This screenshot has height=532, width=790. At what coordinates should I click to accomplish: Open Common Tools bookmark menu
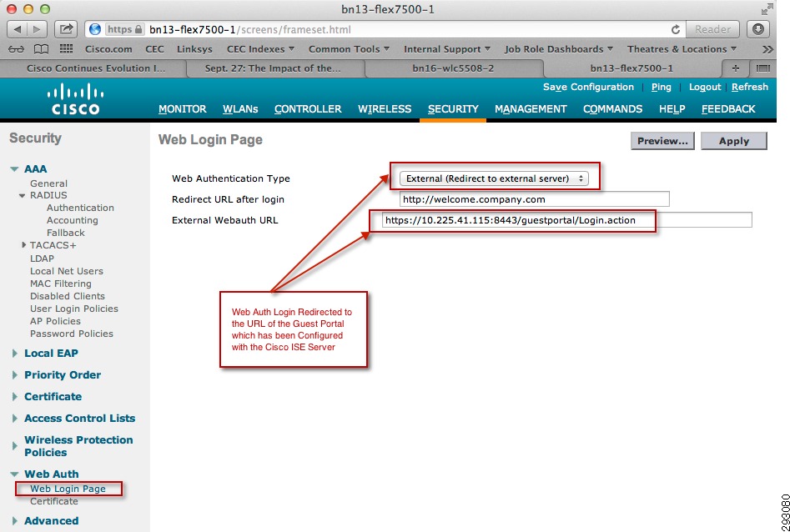[350, 49]
